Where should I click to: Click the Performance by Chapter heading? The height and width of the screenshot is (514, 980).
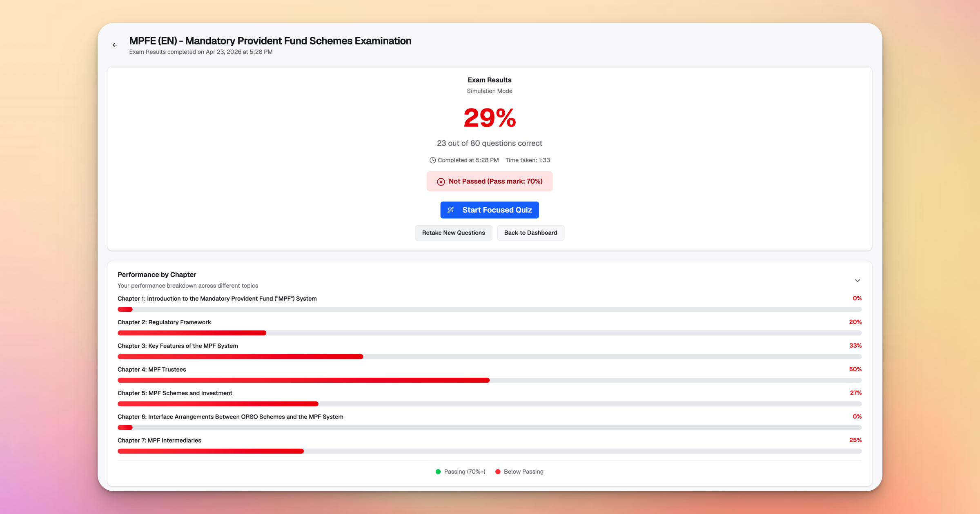tap(157, 275)
